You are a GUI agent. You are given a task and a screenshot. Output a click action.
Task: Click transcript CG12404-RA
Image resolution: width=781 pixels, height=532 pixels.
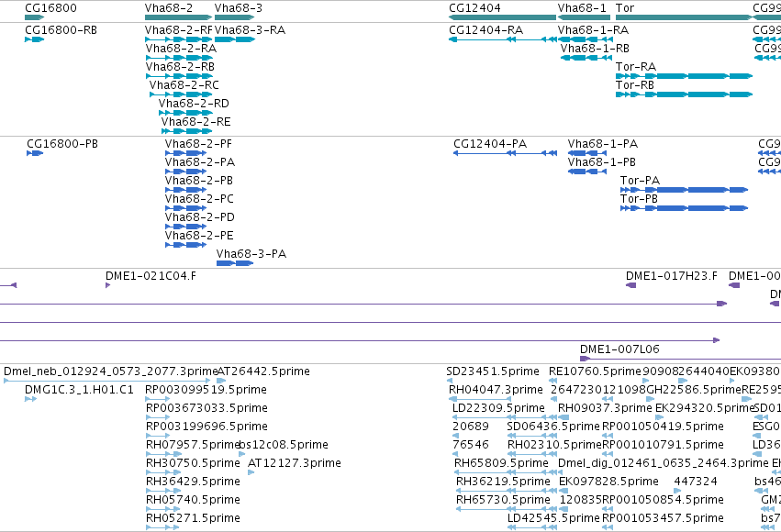503,39
